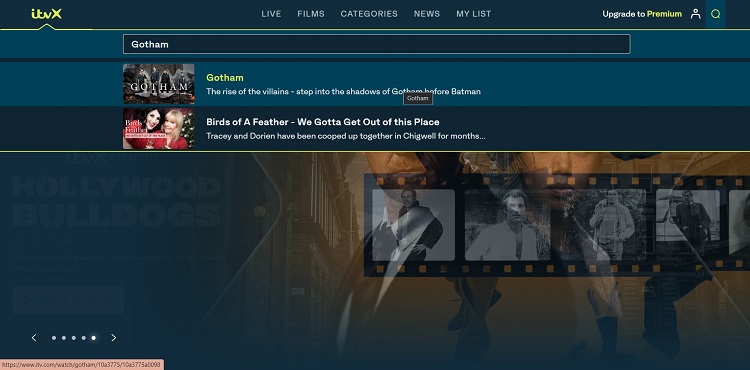
Task: Select the third carousel dot
Action: [x=74, y=338]
